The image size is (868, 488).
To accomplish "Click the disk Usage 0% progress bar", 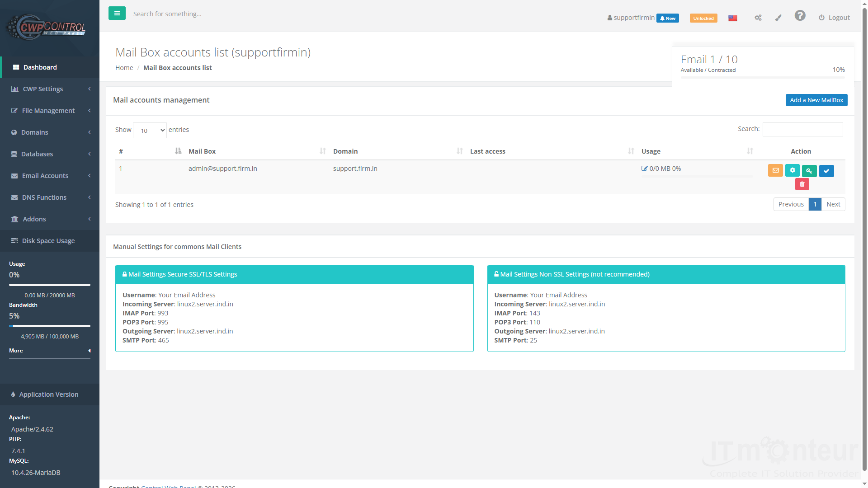I will point(50,285).
